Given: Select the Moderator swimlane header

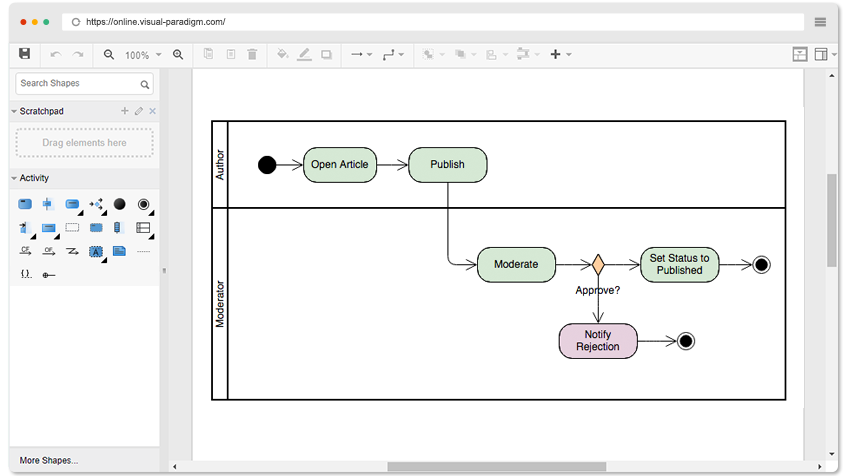Looking at the screenshot, I should pos(220,304).
